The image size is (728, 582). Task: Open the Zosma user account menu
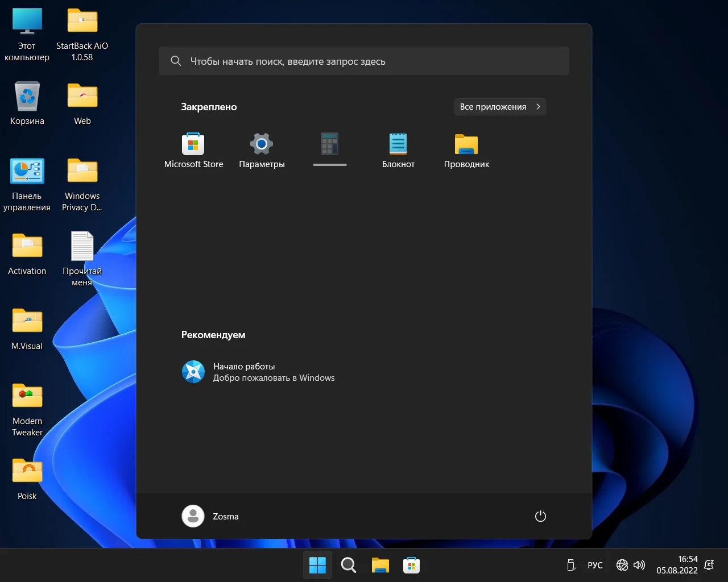tap(210, 516)
